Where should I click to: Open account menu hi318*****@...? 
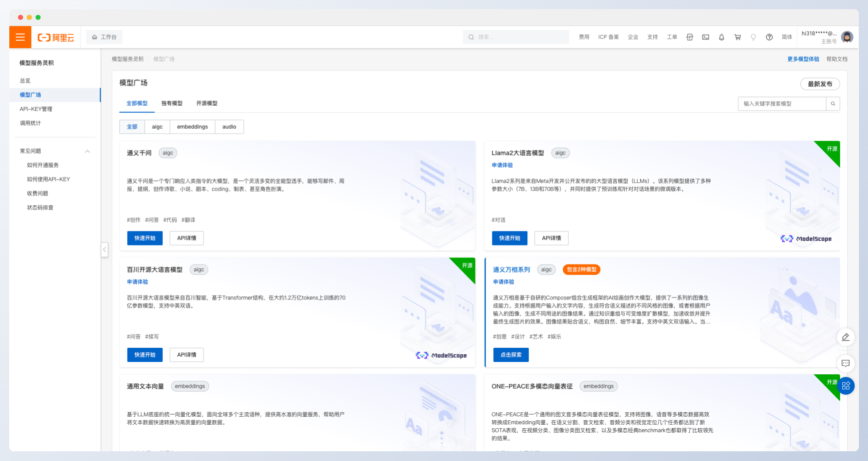(819, 37)
